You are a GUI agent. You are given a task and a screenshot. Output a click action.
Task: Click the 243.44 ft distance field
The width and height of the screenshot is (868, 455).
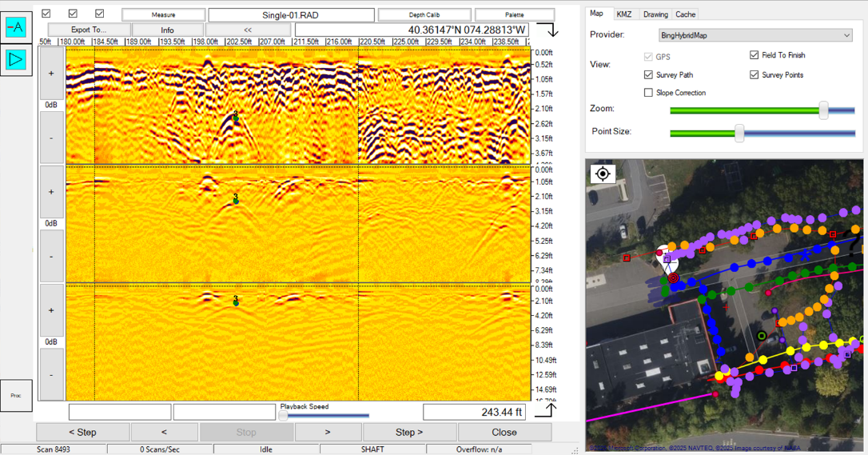pyautogui.click(x=474, y=413)
